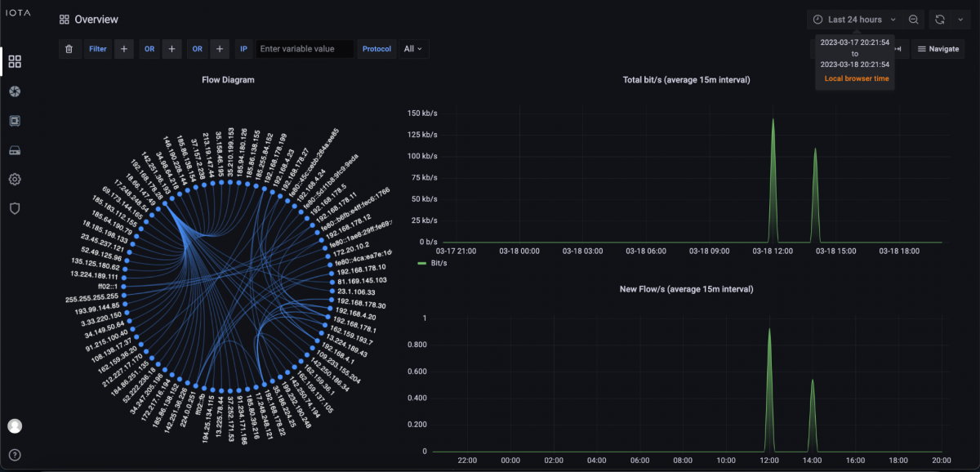Open the storage vault icon in sidebar
The height and width of the screenshot is (472, 980).
(15, 121)
